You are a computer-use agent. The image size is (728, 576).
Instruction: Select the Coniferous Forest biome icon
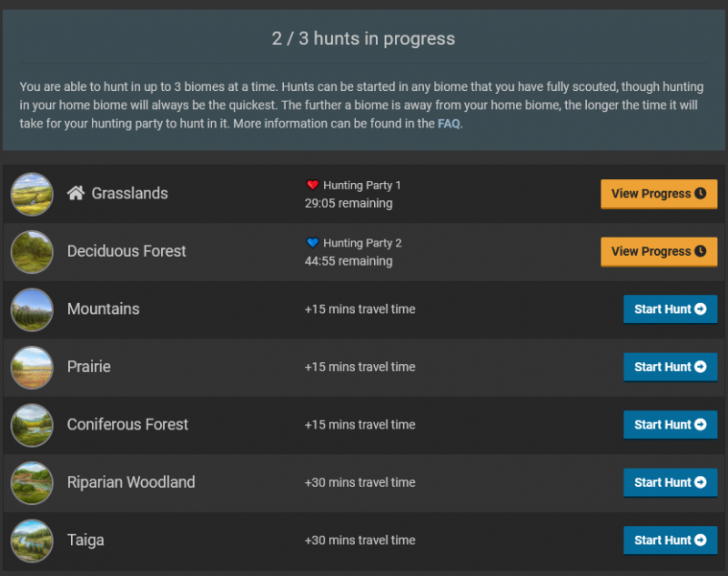[x=32, y=425]
